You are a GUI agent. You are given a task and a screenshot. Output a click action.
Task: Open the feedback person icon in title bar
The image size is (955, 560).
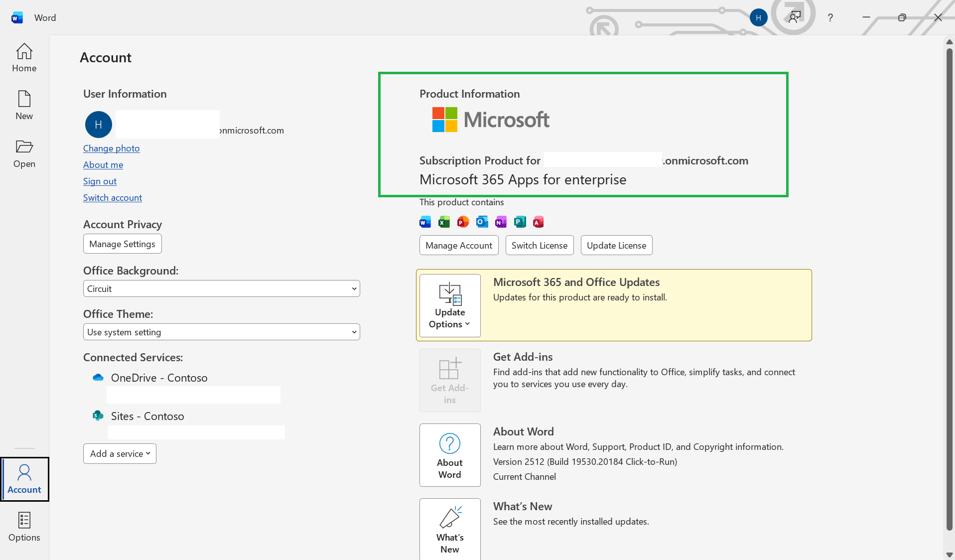pos(794,17)
